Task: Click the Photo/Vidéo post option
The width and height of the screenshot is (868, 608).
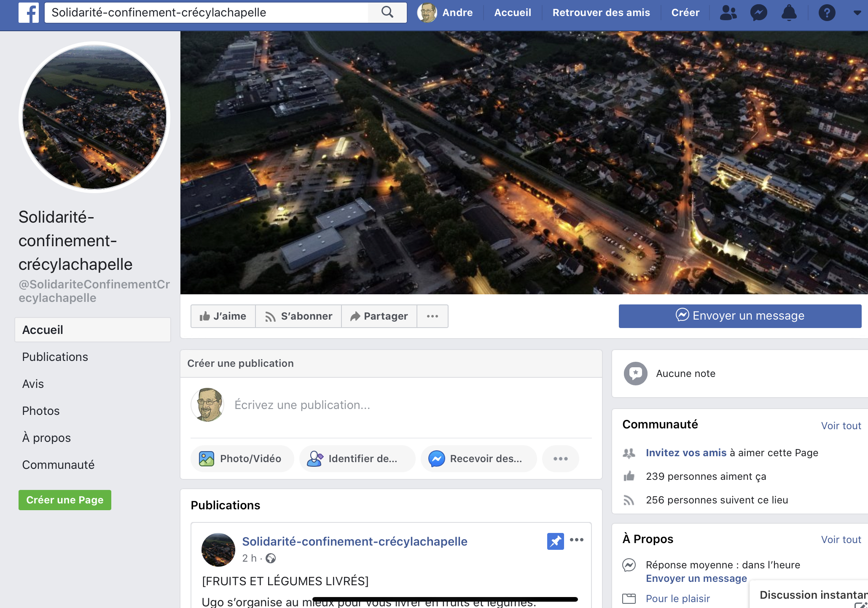Action: point(242,459)
